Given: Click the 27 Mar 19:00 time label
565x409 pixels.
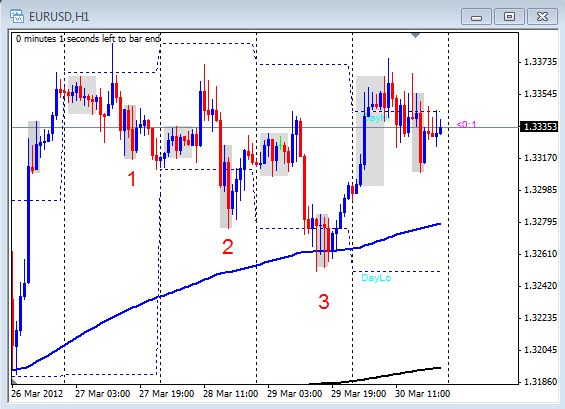Looking at the screenshot, I should [x=167, y=394].
